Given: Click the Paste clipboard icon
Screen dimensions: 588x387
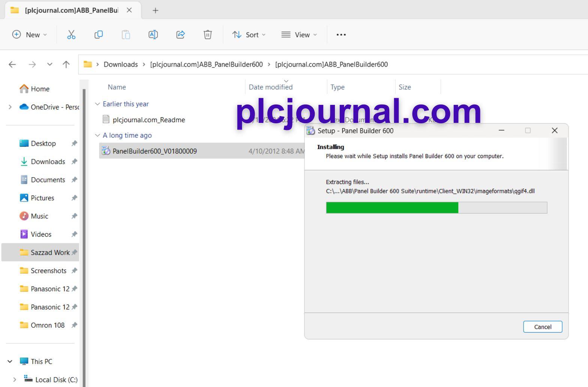Looking at the screenshot, I should tap(126, 35).
